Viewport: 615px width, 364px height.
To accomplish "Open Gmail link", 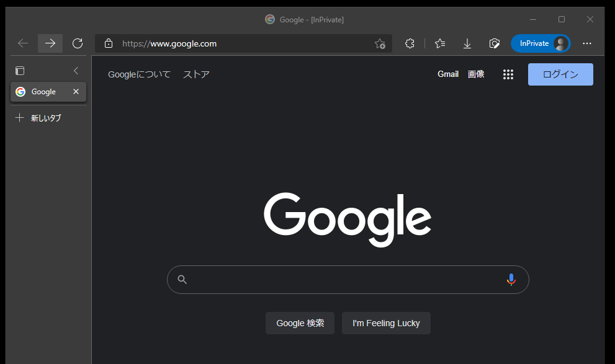I will pyautogui.click(x=448, y=74).
